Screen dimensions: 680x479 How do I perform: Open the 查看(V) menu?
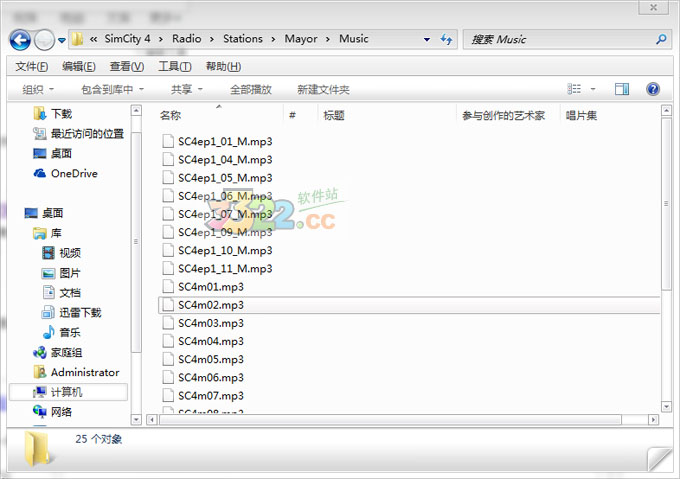pyautogui.click(x=127, y=66)
